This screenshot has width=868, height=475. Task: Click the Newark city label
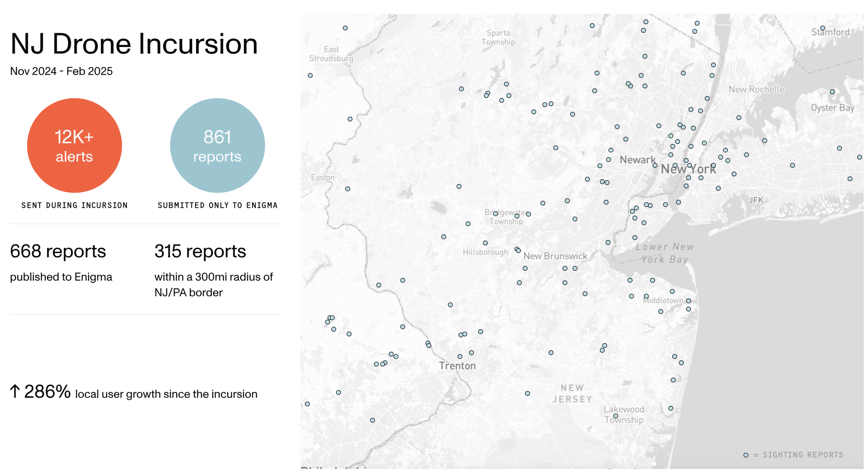tap(637, 160)
